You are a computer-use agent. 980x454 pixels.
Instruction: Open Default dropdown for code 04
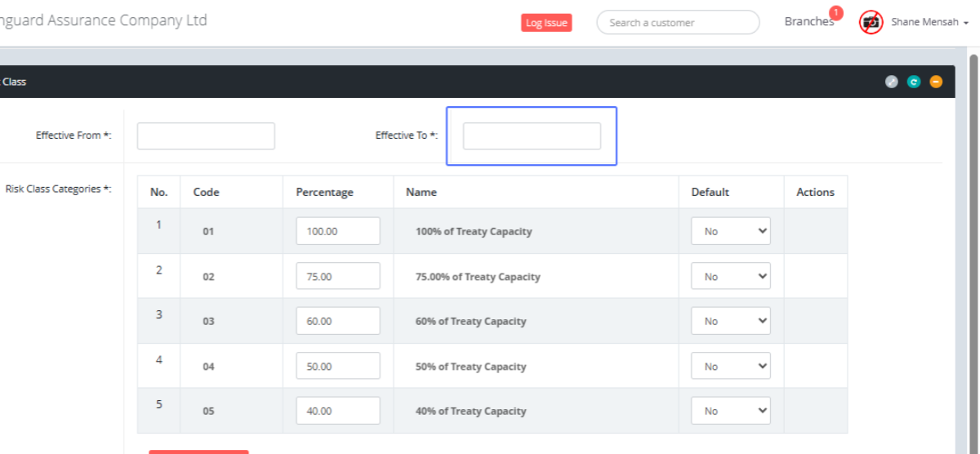(x=731, y=366)
